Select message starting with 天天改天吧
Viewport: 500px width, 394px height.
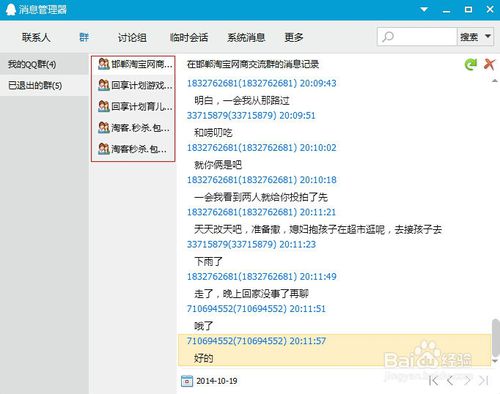point(318,229)
